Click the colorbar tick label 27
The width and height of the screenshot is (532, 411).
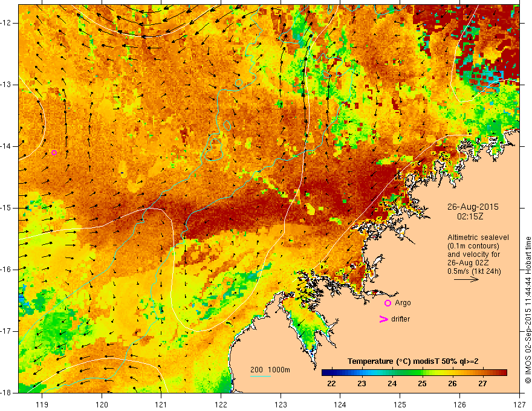[x=482, y=384]
